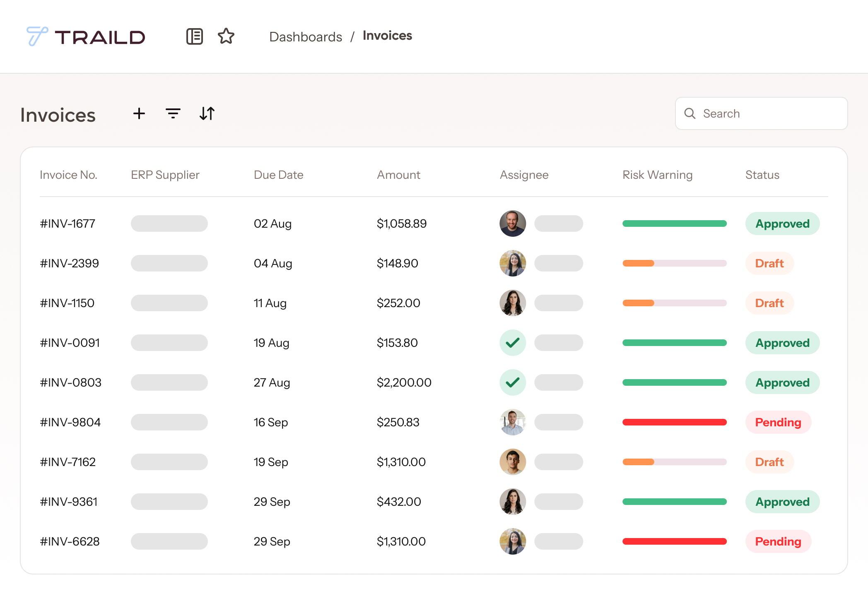Click the TRAILD logo
Image resolution: width=868 pixels, height=596 pixels.
click(86, 36)
